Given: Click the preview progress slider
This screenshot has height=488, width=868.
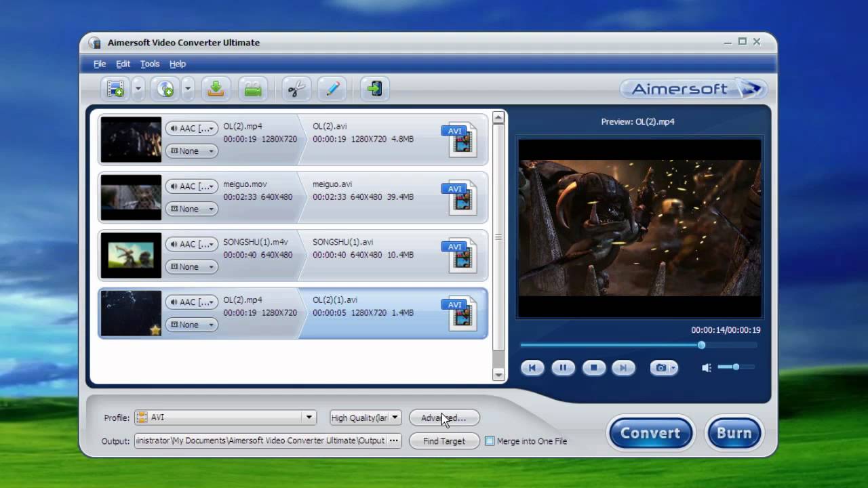Looking at the screenshot, I should pos(639,345).
